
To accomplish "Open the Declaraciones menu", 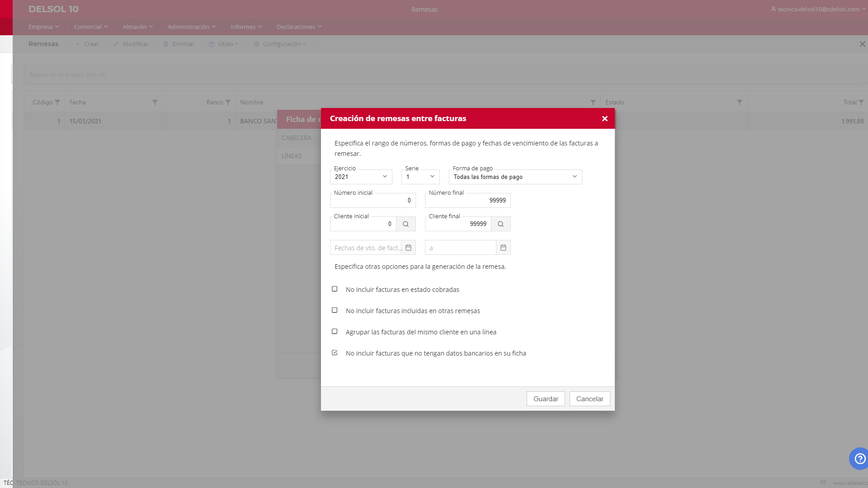I will (299, 27).
